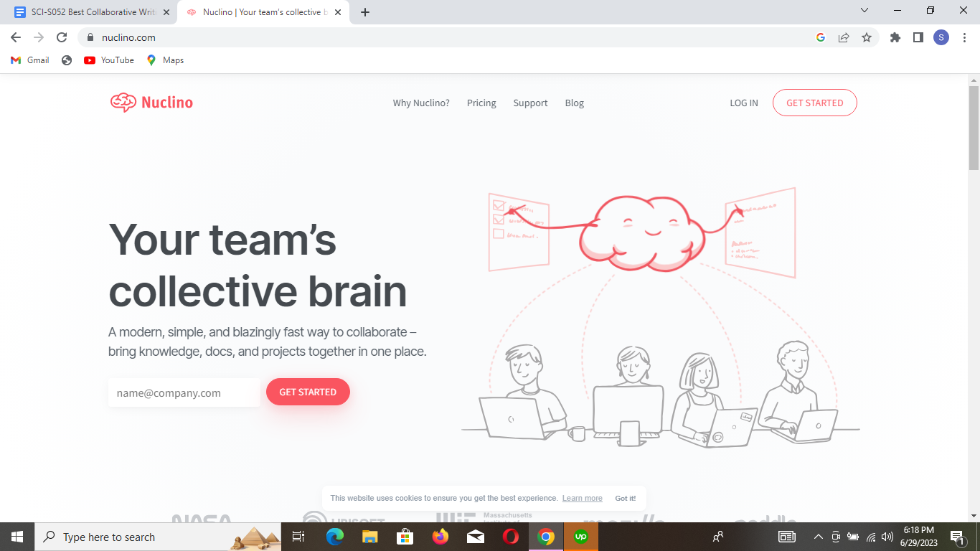The height and width of the screenshot is (551, 980).
Task: Click the Nuclino brain logo
Action: [x=125, y=103]
